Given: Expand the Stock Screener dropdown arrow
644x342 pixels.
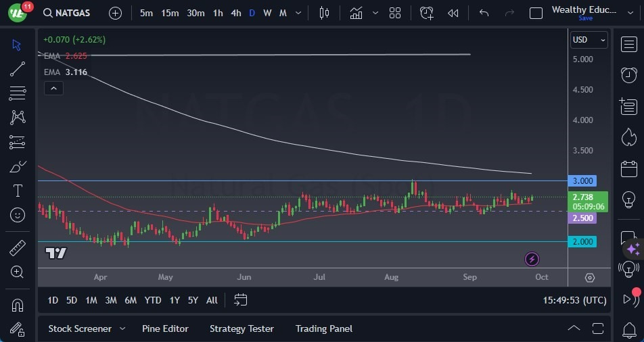Looking at the screenshot, I should point(122,328).
